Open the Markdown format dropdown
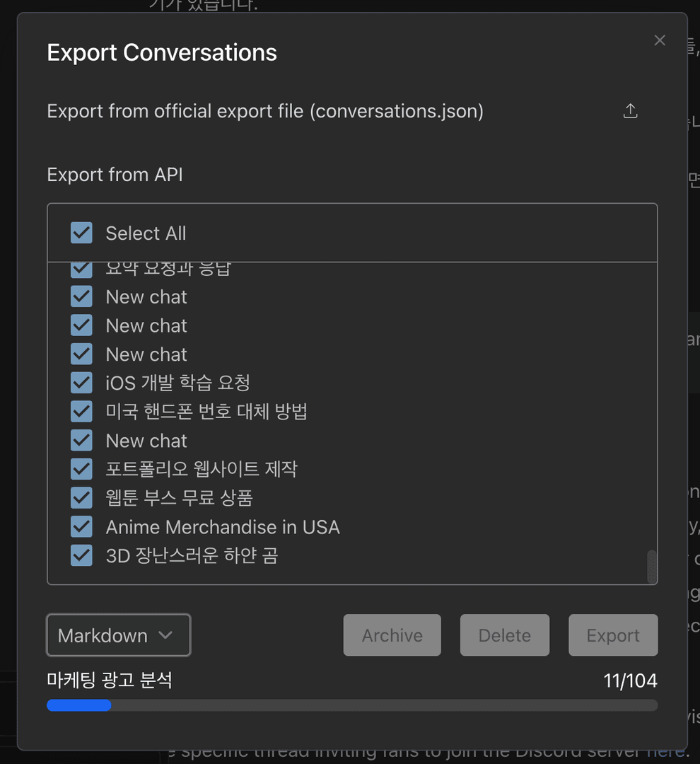700x764 pixels. [118, 635]
